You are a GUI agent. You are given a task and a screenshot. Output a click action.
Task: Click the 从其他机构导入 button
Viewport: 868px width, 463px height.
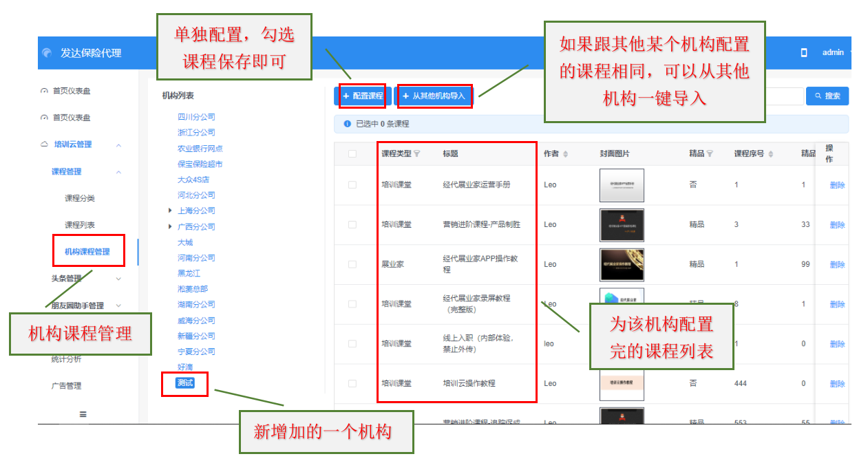[x=434, y=96]
